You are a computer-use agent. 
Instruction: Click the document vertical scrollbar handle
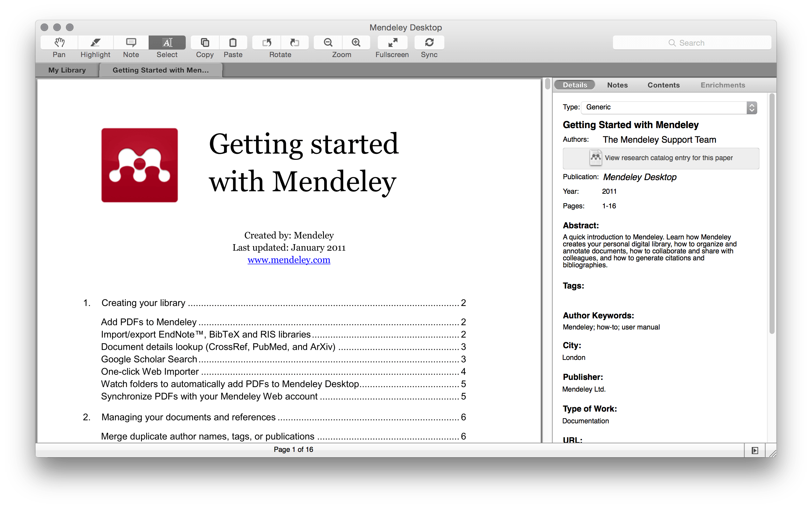click(547, 84)
